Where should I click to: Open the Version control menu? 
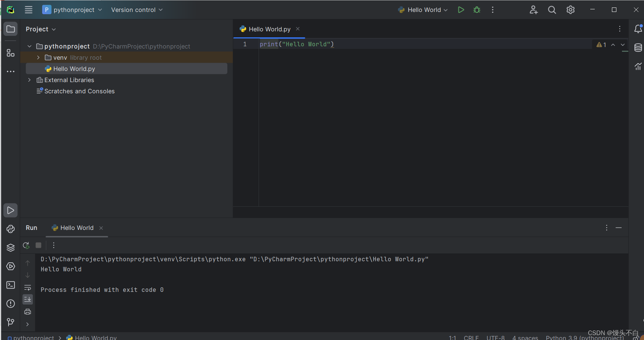[137, 10]
